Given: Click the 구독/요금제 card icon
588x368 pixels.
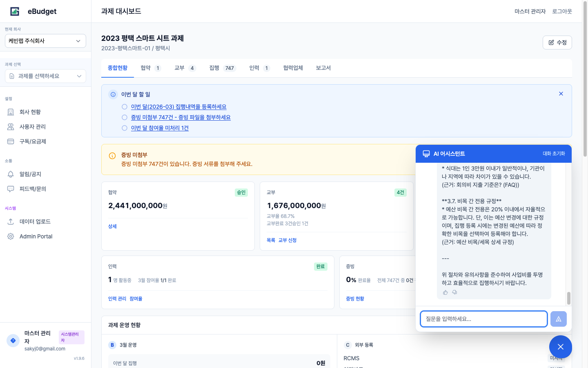Looking at the screenshot, I should pyautogui.click(x=10, y=141).
